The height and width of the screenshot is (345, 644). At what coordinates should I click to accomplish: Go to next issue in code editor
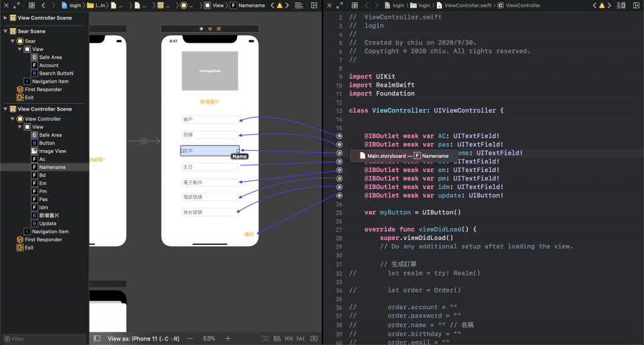point(609,5)
